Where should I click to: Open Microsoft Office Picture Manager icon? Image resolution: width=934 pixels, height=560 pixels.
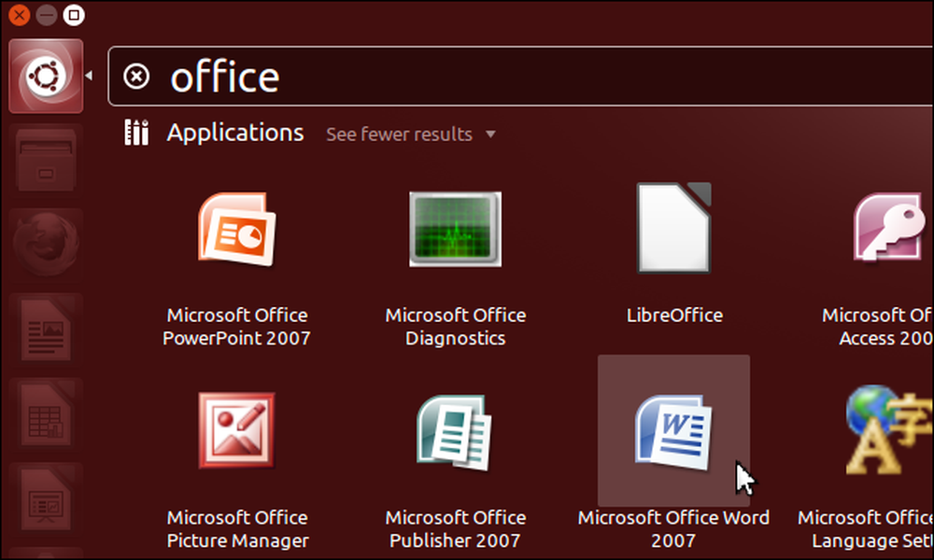click(236, 430)
